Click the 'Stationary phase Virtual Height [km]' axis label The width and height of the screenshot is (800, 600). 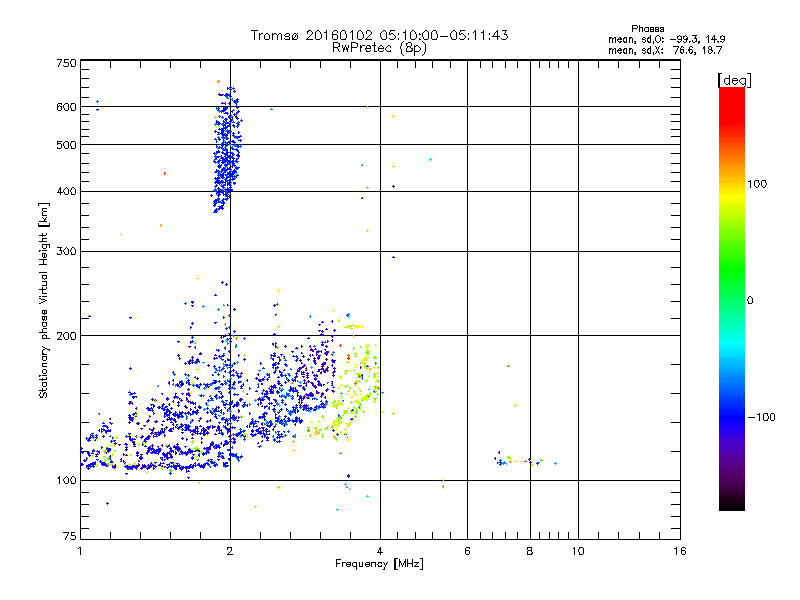[44, 301]
